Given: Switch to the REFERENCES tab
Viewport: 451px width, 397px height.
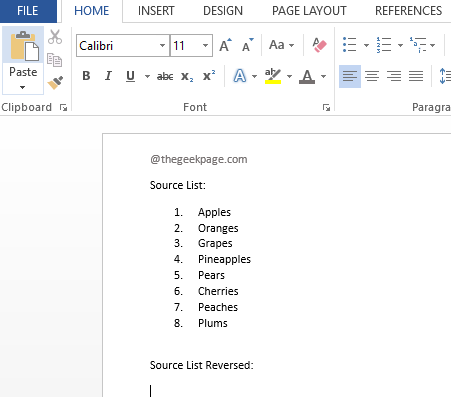Looking at the screenshot, I should coord(409,11).
